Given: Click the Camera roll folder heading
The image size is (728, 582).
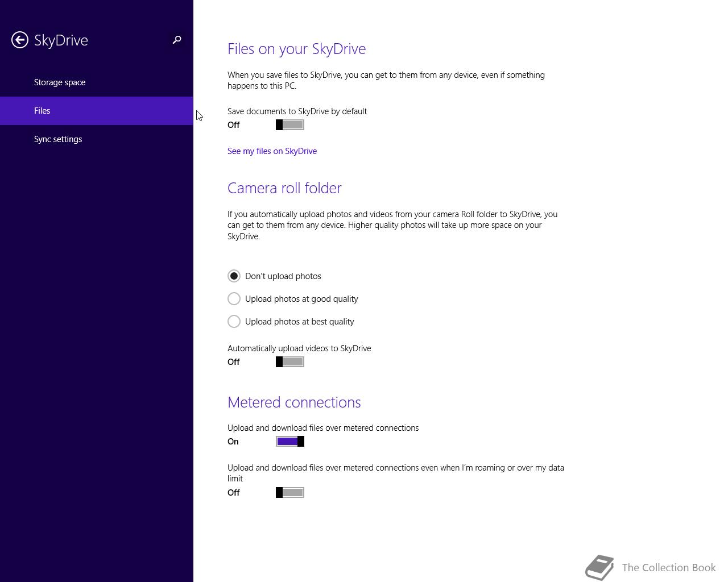Looking at the screenshot, I should pos(284,188).
